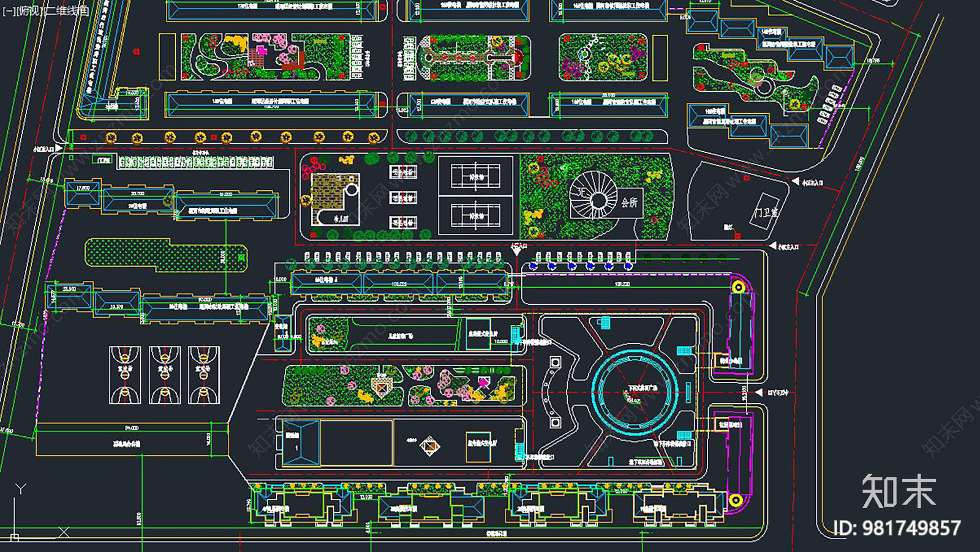Select the leftmost basketball court
Image resolution: width=980 pixels, height=552 pixels.
coord(125,375)
